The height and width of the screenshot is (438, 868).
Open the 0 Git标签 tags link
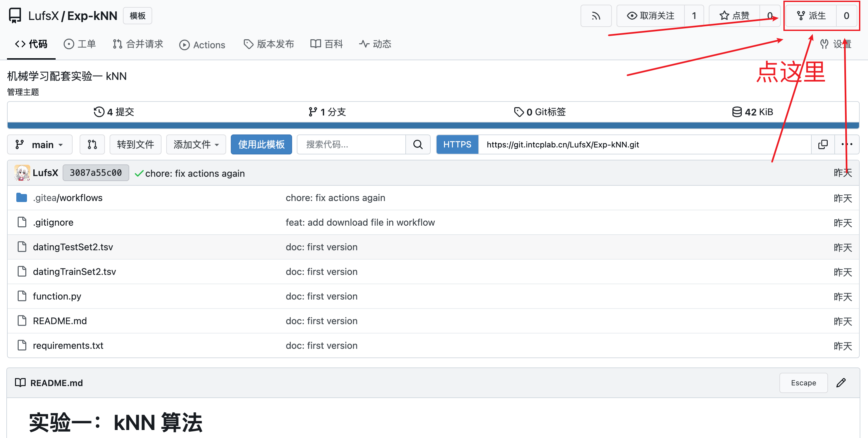tap(540, 112)
